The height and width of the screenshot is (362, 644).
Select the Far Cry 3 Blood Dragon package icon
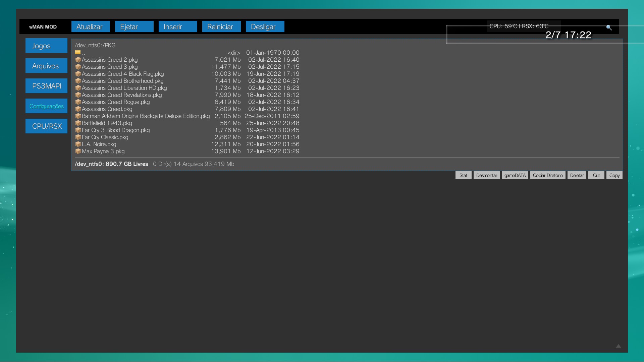78,130
